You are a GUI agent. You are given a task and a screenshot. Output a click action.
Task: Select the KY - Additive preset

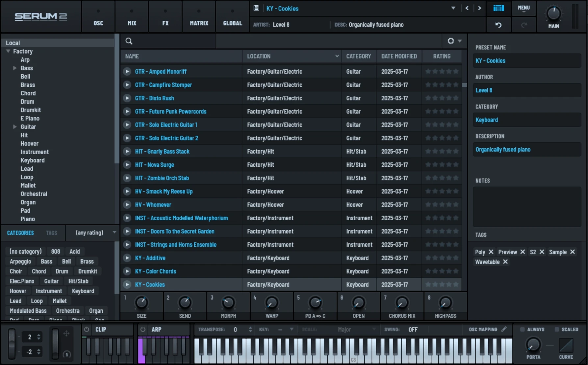point(150,258)
